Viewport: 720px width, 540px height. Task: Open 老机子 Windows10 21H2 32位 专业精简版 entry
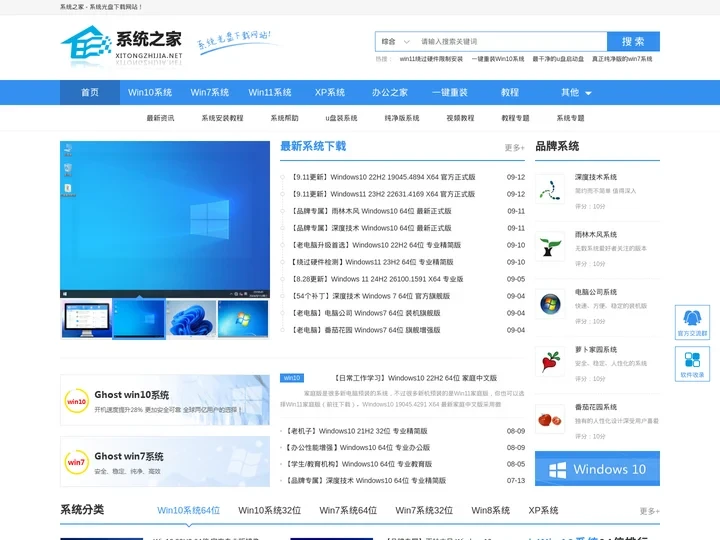point(356,431)
